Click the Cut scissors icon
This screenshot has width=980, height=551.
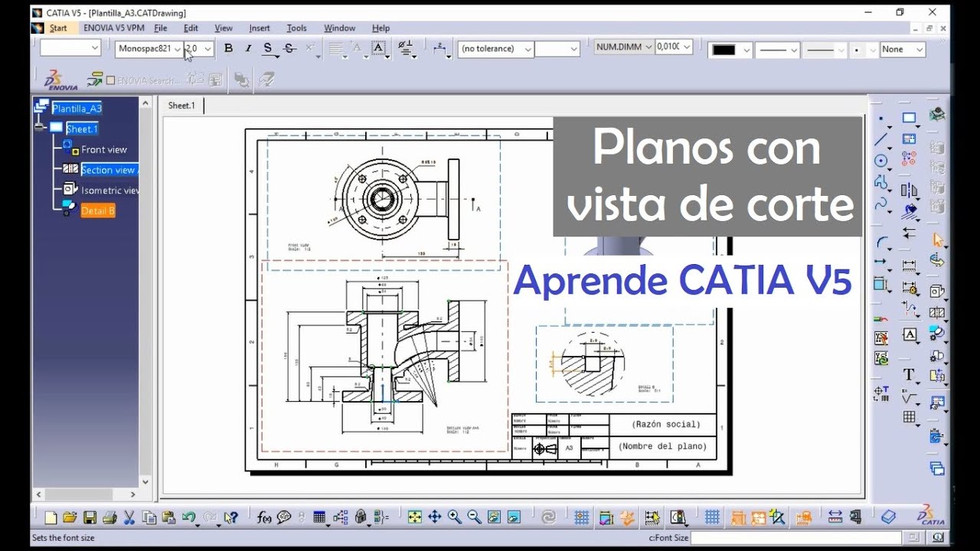pyautogui.click(x=129, y=517)
